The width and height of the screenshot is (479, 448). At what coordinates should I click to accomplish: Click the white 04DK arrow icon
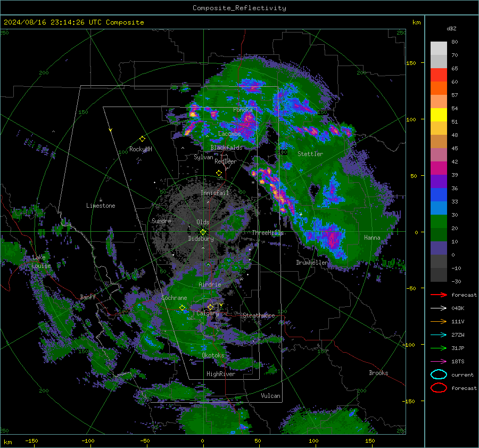439,308
